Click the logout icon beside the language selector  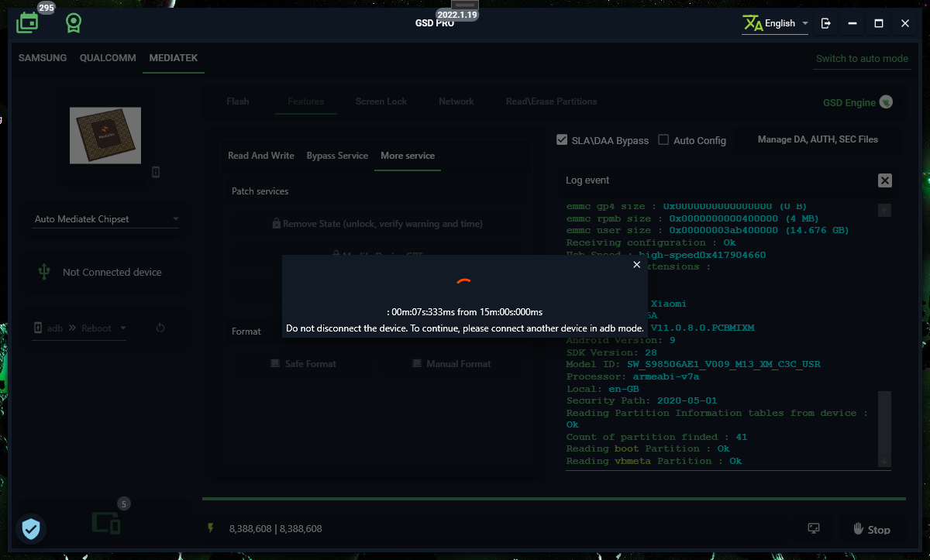tap(826, 23)
